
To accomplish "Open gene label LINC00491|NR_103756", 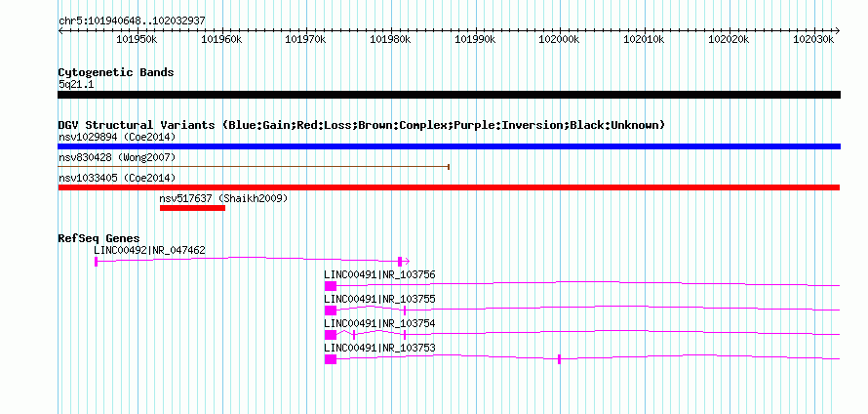I will [379, 275].
